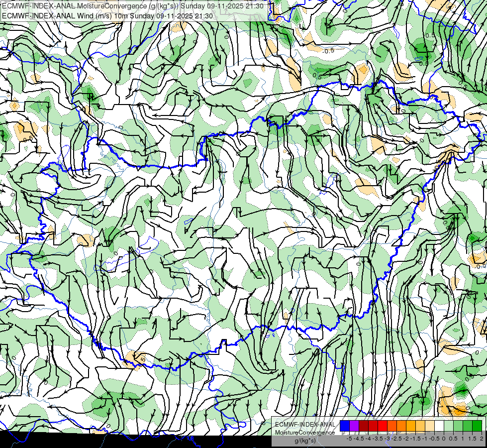Click the legend tick value '-5'
The height and width of the screenshot is (448, 487).
tap(349, 439)
